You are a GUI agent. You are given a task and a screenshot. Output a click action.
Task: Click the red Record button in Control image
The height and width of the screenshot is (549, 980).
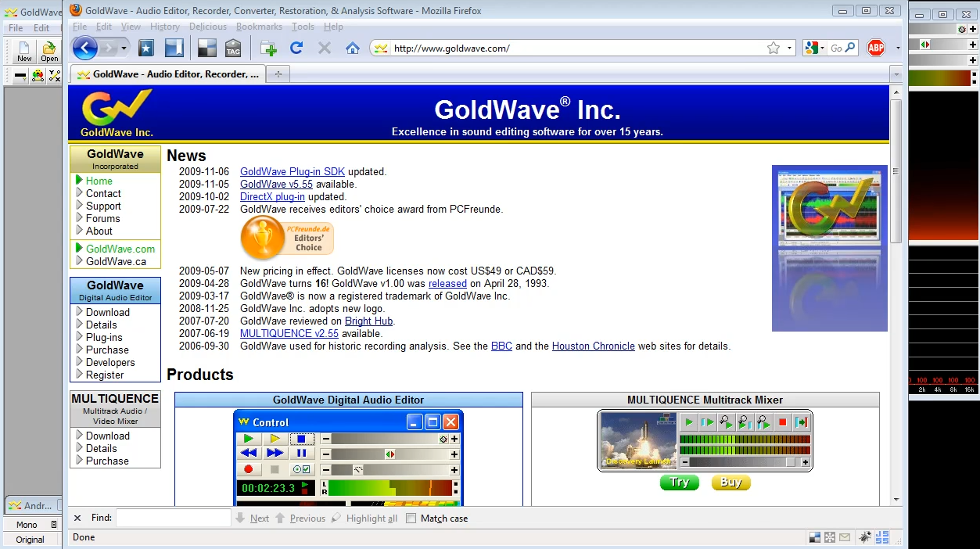248,469
